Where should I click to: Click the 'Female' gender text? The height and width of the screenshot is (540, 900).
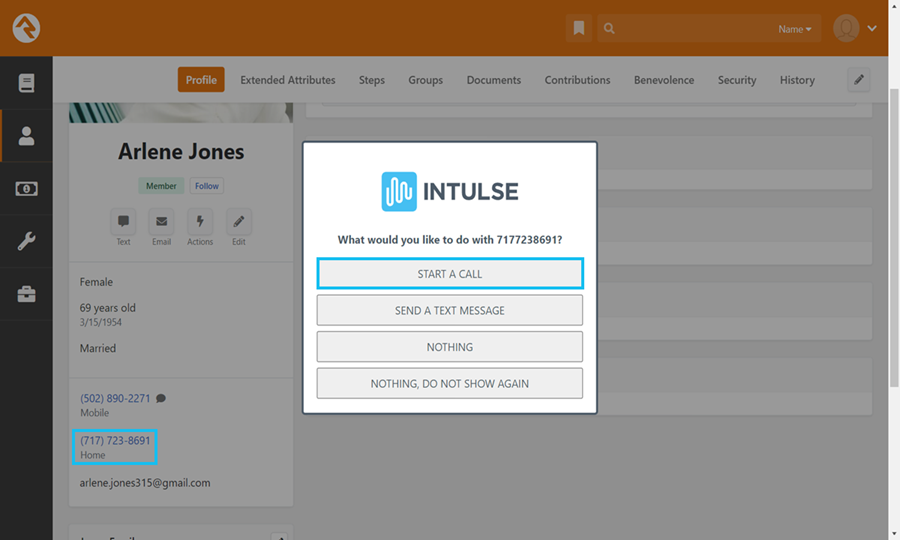[96, 282]
